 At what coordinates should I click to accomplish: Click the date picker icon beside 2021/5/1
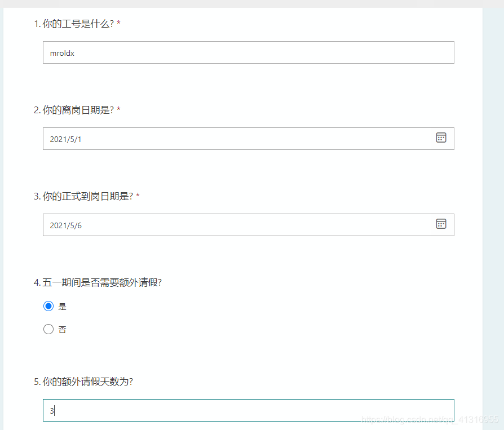click(441, 138)
